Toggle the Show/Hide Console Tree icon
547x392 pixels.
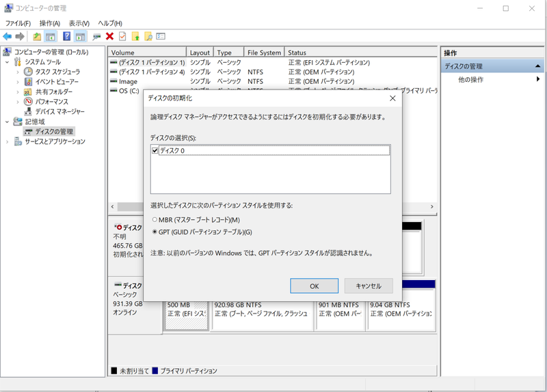51,36
